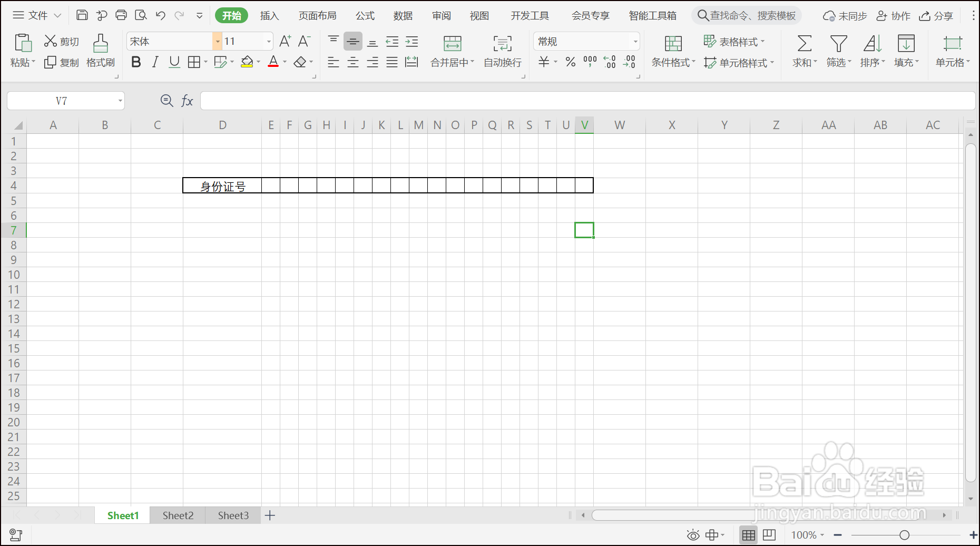Apply currency ¥ format
Screen dimensions: 980x546
[x=544, y=62]
